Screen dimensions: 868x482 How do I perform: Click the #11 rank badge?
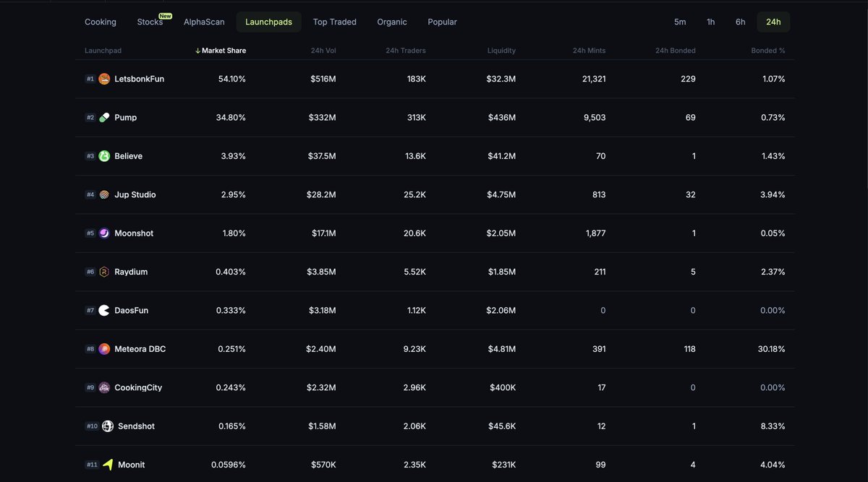pyautogui.click(x=92, y=465)
